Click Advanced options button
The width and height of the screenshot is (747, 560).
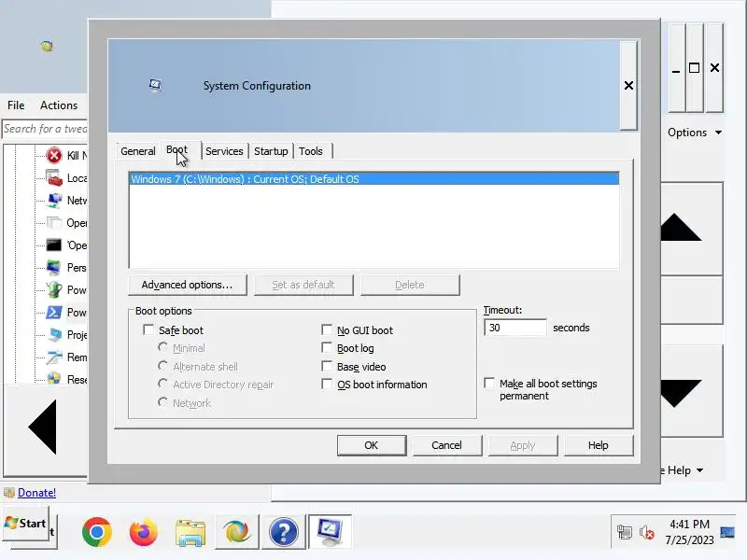pos(188,285)
